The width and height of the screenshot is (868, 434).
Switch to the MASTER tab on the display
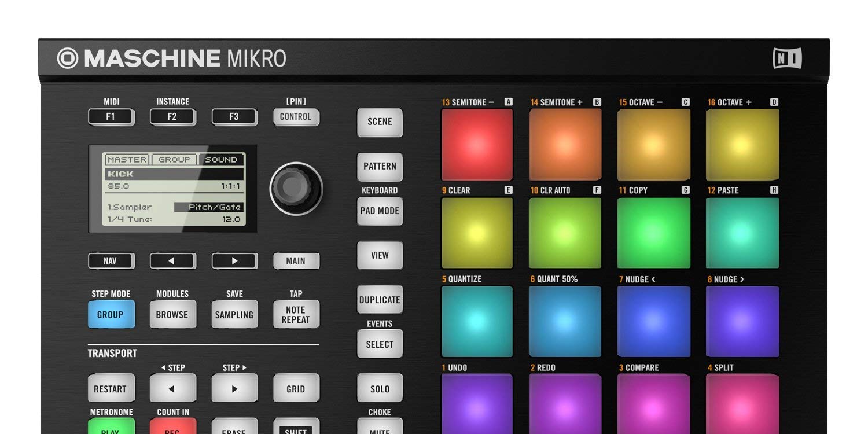coord(126,159)
